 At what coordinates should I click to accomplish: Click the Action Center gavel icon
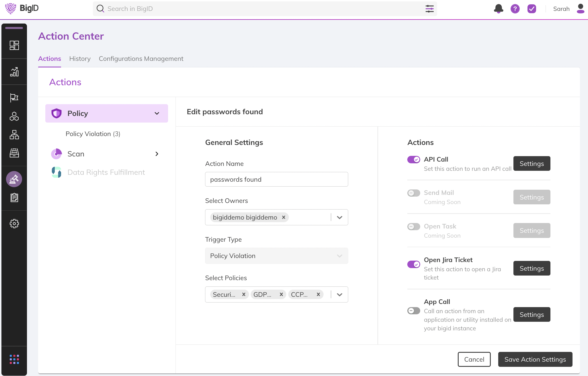tap(14, 179)
